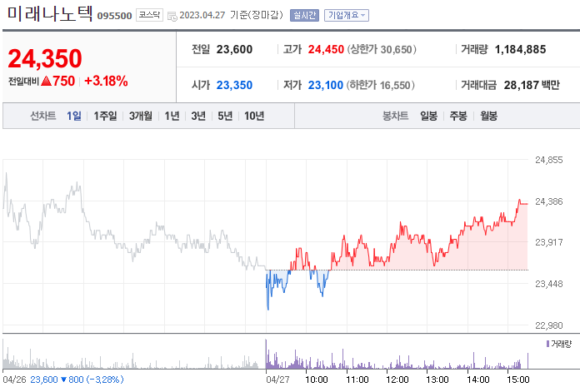Image resolution: width=580 pixels, height=392 pixels.
Task: Show the 5년 line chart
Action: (x=225, y=116)
